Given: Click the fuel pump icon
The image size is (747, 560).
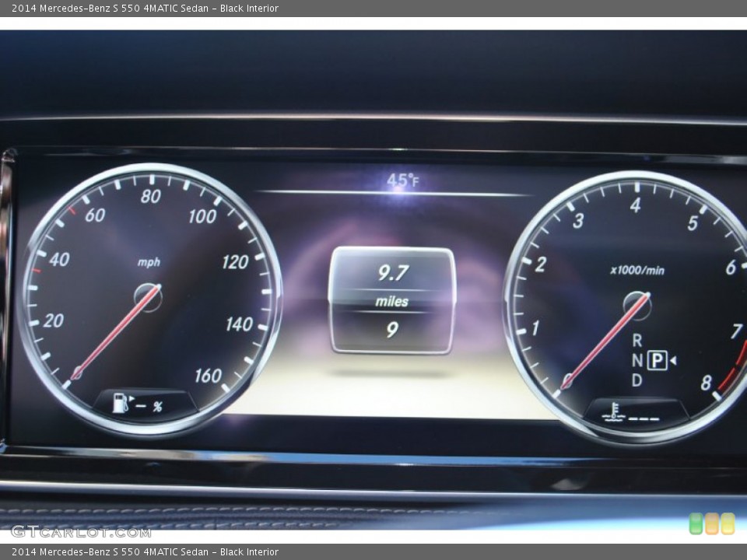Looking at the screenshot, I should point(121,403).
